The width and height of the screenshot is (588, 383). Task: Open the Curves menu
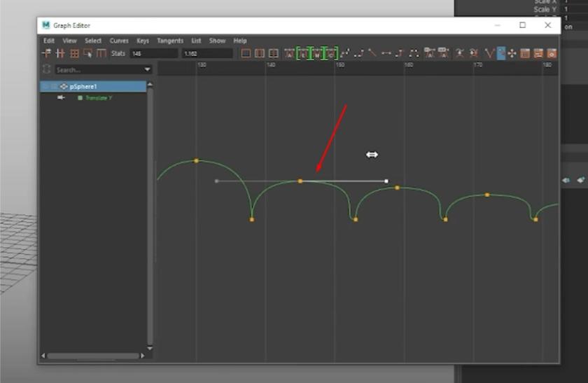pos(119,41)
